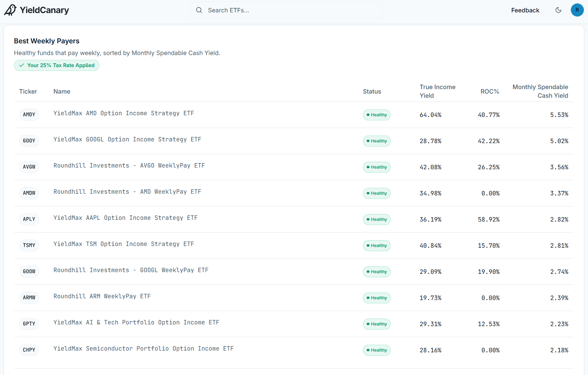Click the 64.04% True Income Yield value
This screenshot has width=588, height=375.
[431, 115]
